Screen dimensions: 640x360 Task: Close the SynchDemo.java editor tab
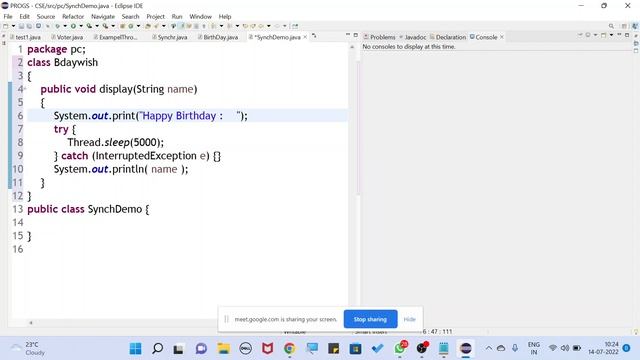pos(305,37)
